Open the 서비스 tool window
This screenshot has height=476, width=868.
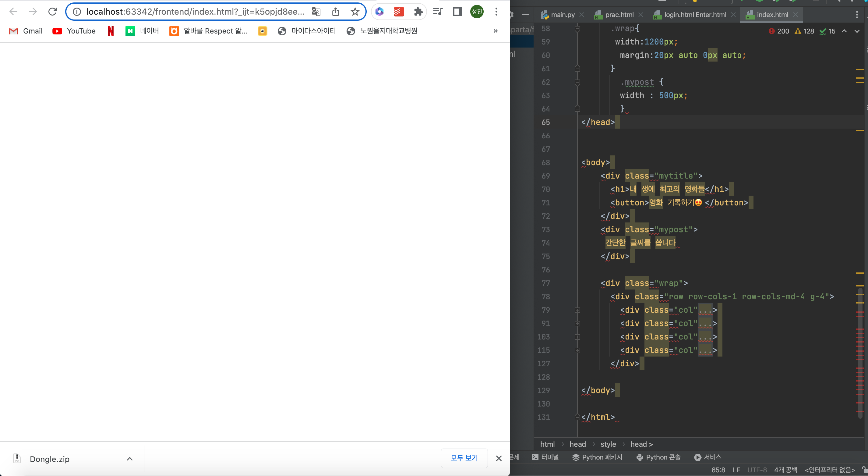click(x=707, y=457)
